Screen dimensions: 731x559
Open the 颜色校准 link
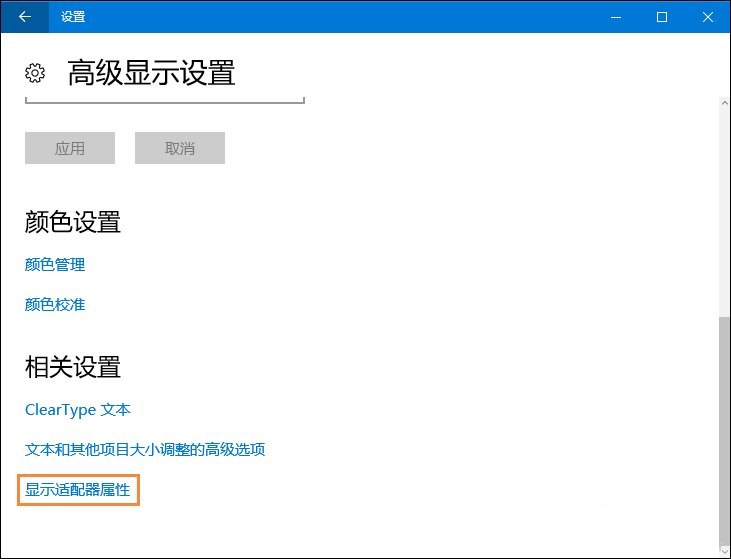click(55, 304)
